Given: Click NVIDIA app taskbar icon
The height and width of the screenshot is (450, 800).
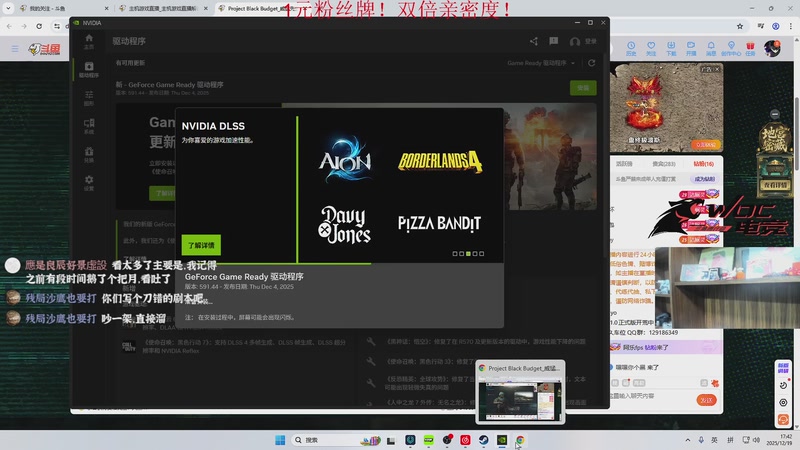Looking at the screenshot, I should tap(502, 440).
